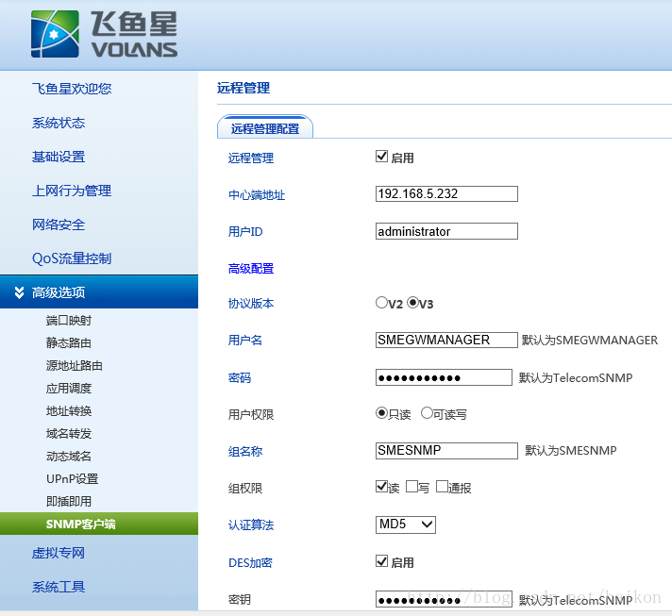Toggle group permission 读 checkbox

[381, 487]
